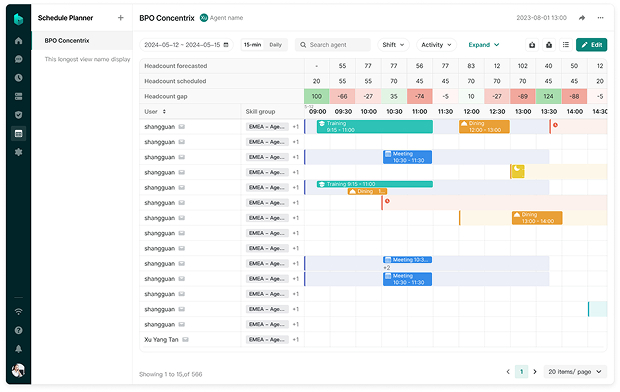The image size is (620, 392).
Task: Click the download tray icon
Action: pyautogui.click(x=532, y=45)
